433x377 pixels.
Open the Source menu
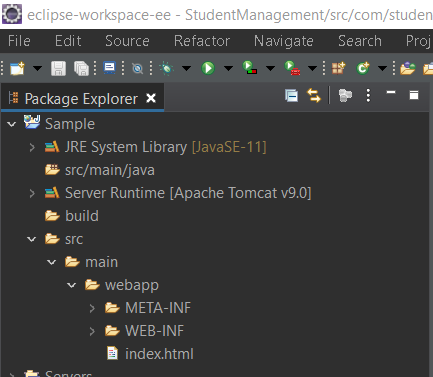[127, 41]
